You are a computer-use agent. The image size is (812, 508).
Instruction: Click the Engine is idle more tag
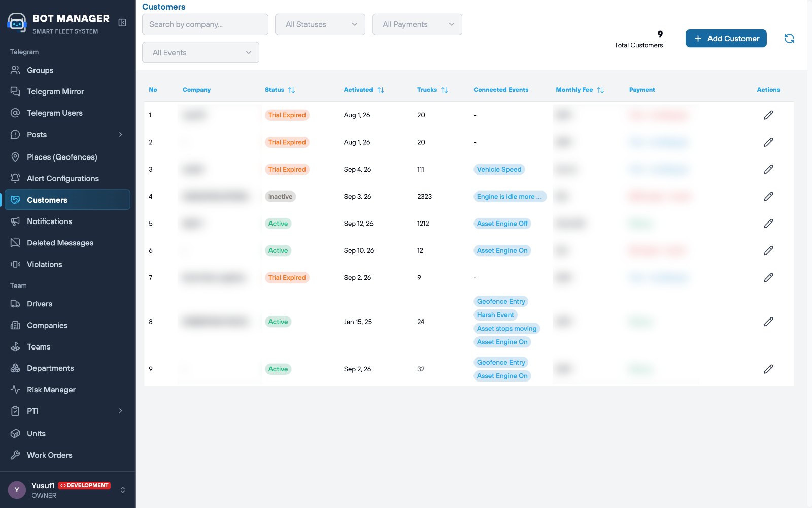pyautogui.click(x=510, y=197)
